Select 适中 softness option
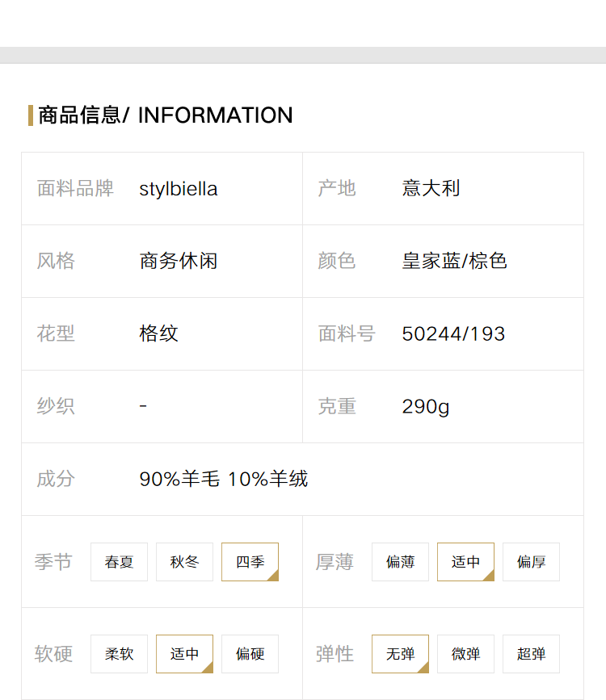Screen dimensions: 606x700 [184, 653]
